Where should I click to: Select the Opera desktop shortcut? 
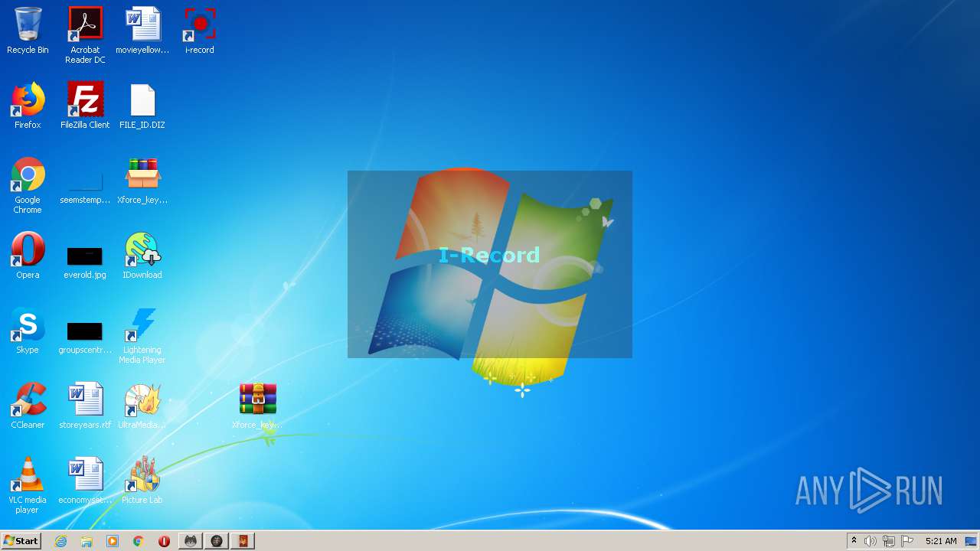(x=28, y=256)
